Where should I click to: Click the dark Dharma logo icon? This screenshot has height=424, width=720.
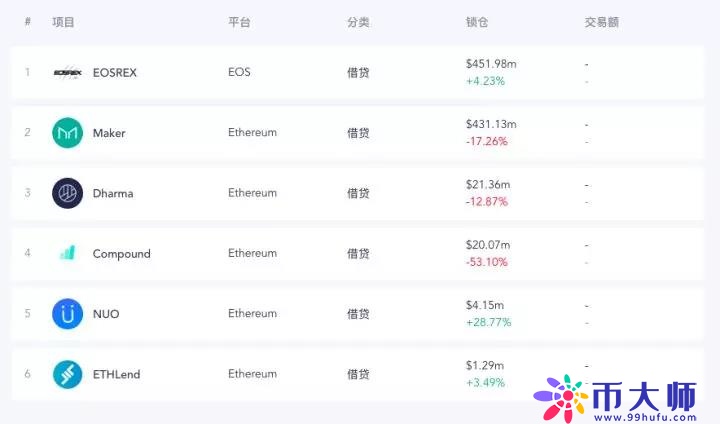68,193
